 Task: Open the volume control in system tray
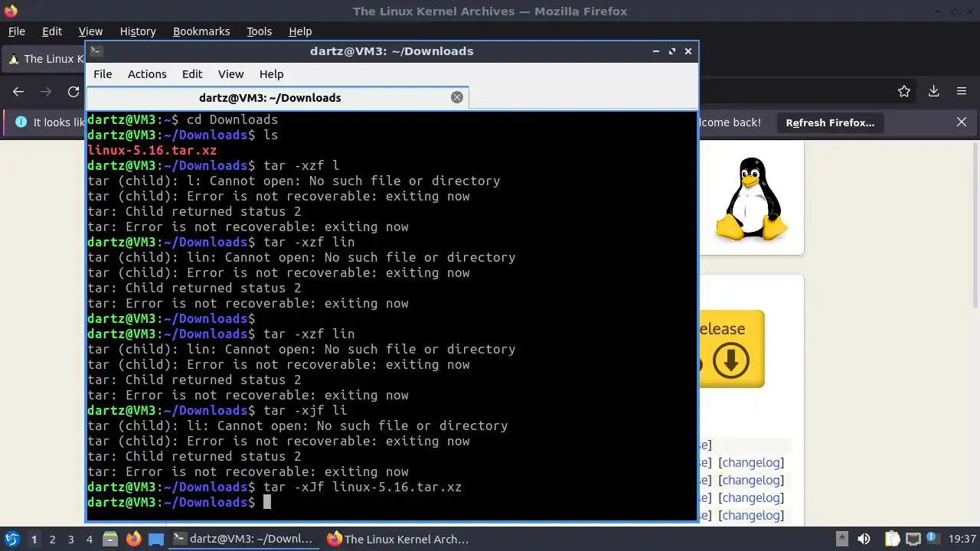tap(864, 539)
